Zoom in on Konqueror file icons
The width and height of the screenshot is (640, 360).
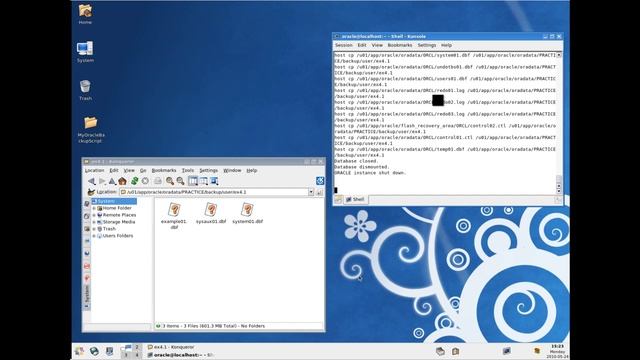pos(170,181)
